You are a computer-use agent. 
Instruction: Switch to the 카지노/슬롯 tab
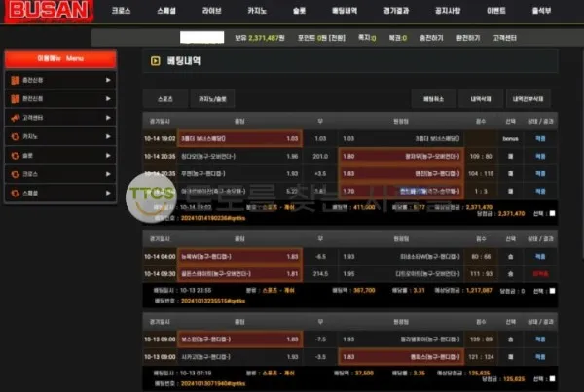click(212, 99)
